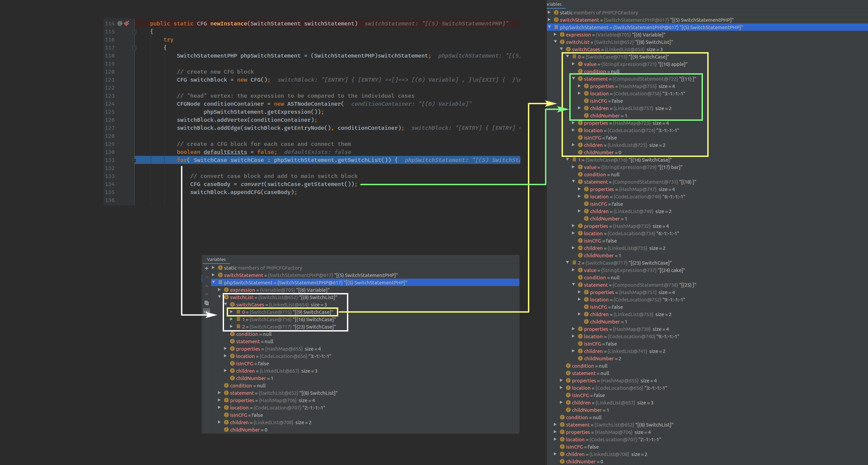Click the 'defaultExists' variable on line 130
868x465 pixels.
click(225, 152)
